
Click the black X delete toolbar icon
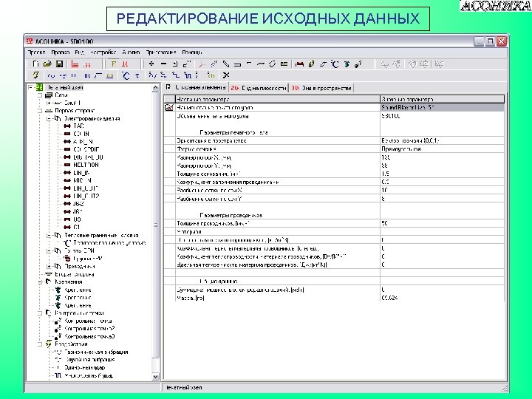(226, 75)
